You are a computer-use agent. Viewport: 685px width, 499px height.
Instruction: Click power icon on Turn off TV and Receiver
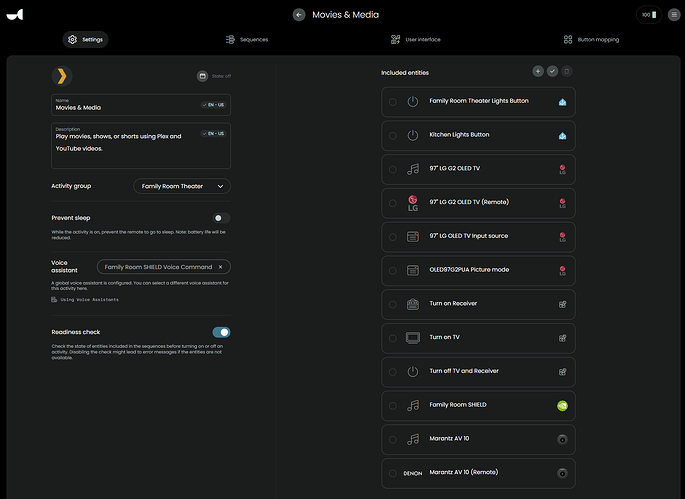coord(413,372)
